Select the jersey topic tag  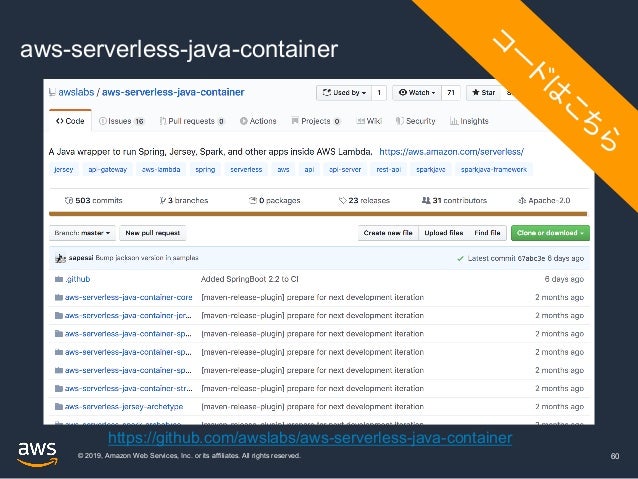pos(63,169)
